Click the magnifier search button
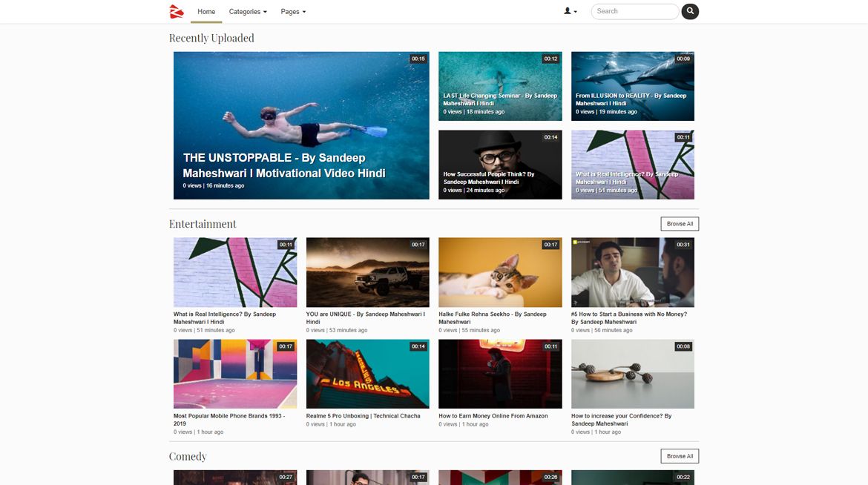 pos(690,11)
